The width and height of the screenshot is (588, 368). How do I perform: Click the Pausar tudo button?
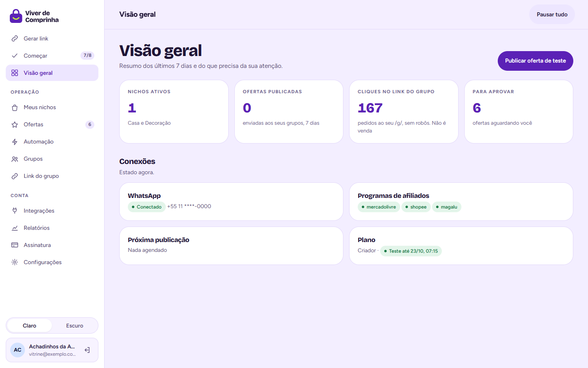tap(552, 14)
